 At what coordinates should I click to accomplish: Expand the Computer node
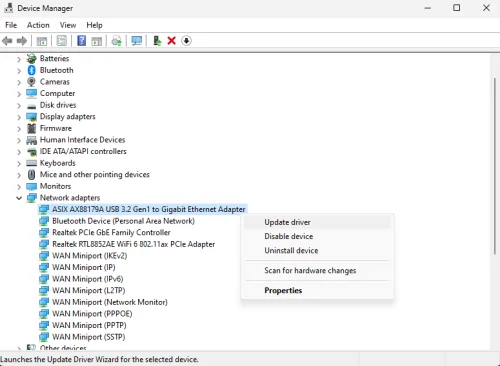coord(19,94)
